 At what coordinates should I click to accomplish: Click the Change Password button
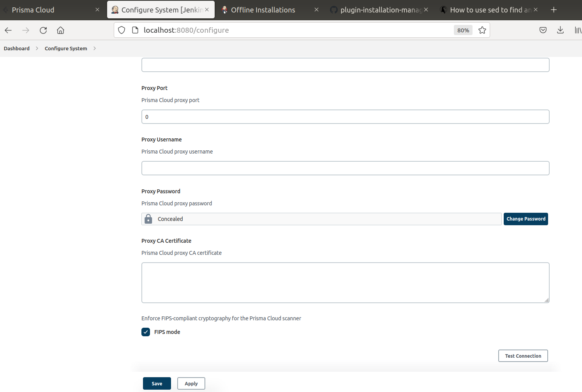[x=526, y=219]
